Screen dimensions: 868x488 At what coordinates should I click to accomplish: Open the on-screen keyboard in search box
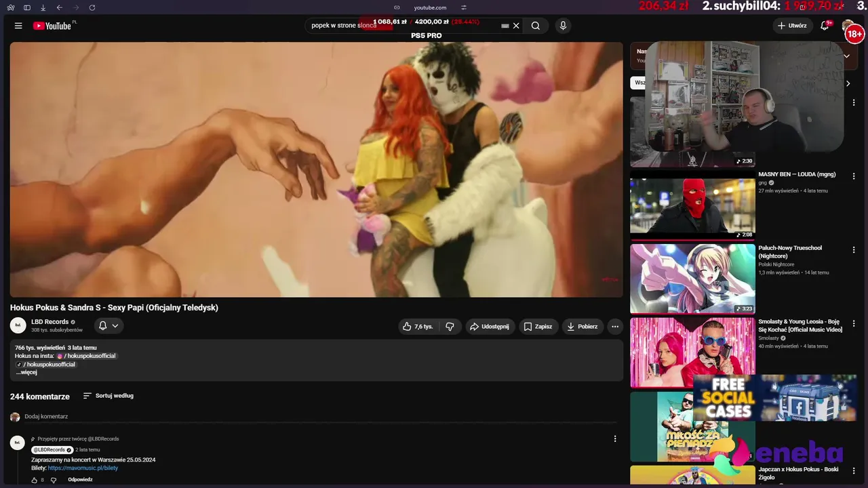point(505,26)
